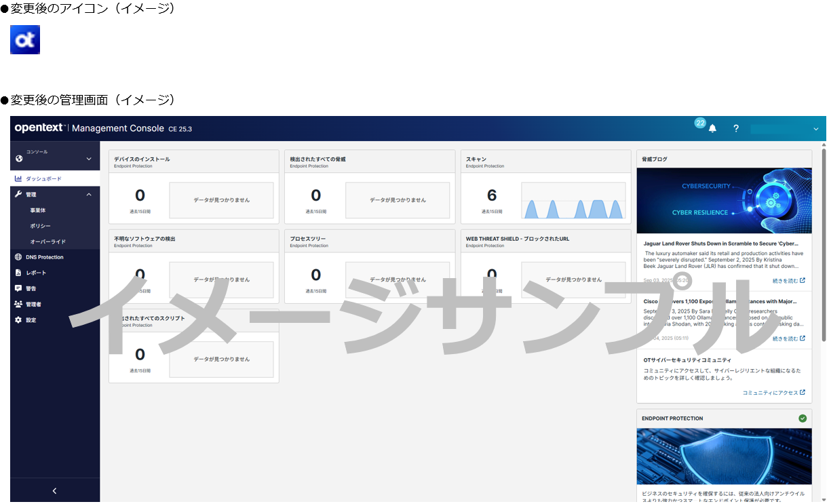
Task: Click the レポート document icon in sidebar
Action: (x=18, y=273)
